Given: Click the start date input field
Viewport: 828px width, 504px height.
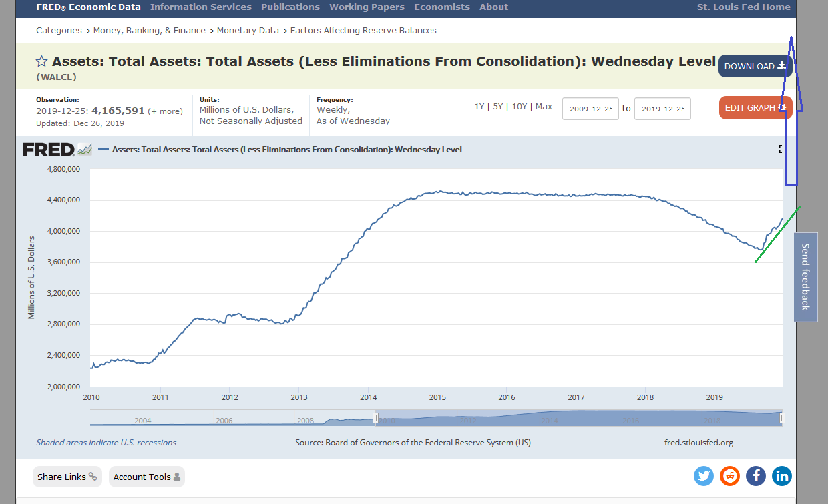Looking at the screenshot, I should (590, 109).
